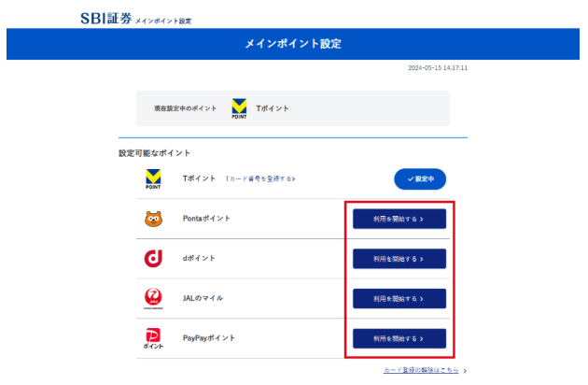Click the dポイント row label

[x=199, y=259]
